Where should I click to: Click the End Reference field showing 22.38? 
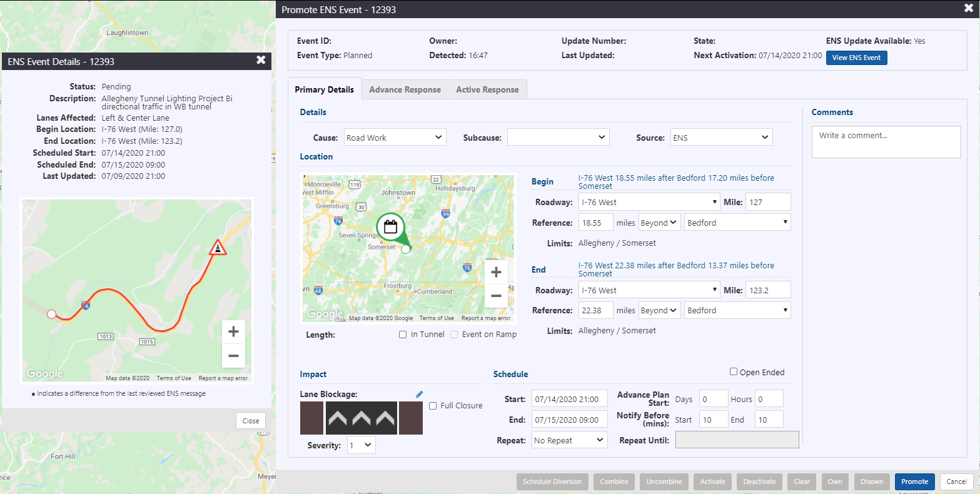[x=596, y=310]
